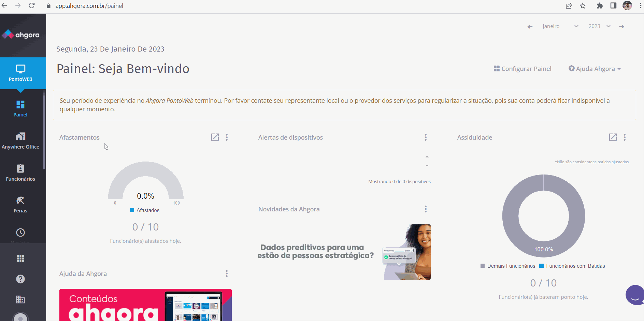Open the apps grid icon in sidebar
644x321 pixels.
tap(20, 258)
